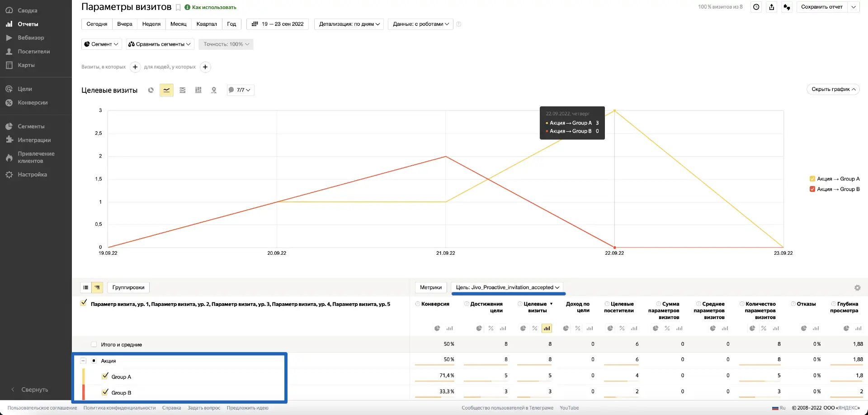This screenshot has height=415, width=868.
Task: Click the export report icon
Action: (772, 7)
